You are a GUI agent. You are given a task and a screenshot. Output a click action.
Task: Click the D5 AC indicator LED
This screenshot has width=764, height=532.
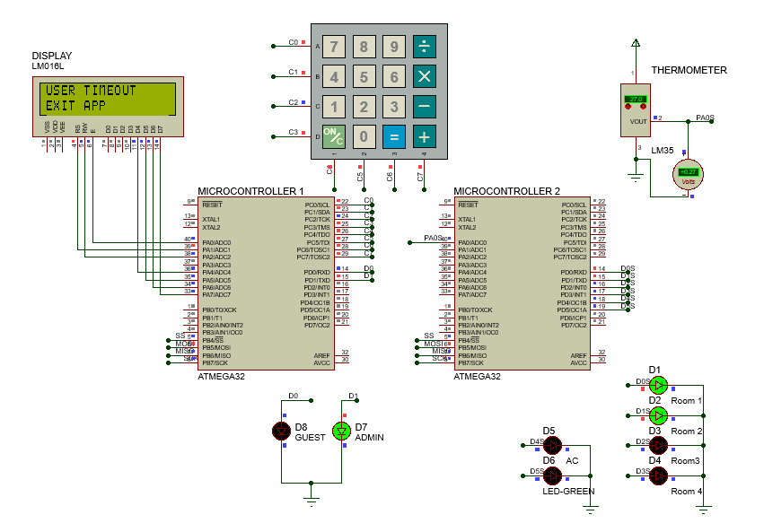[x=550, y=445]
